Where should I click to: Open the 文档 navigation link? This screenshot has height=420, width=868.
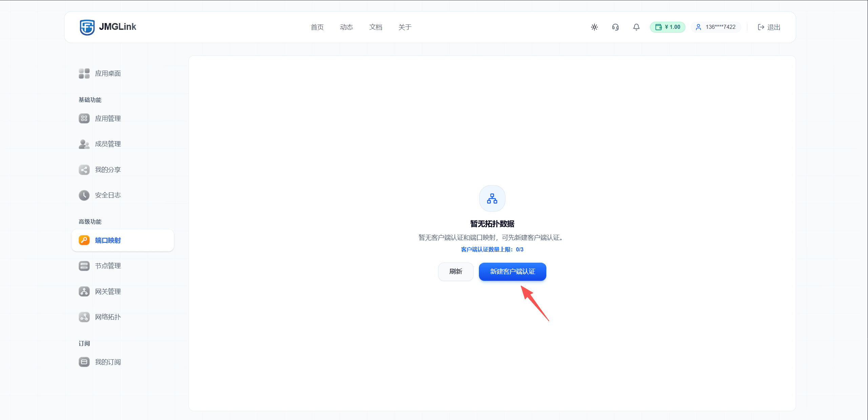point(376,27)
